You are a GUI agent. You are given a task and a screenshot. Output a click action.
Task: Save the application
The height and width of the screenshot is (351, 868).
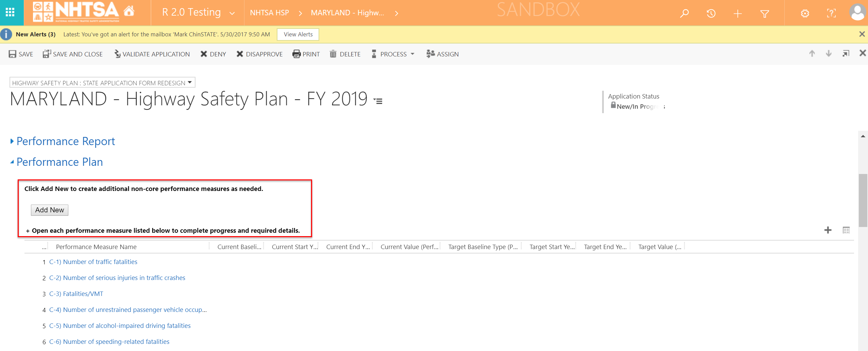[x=21, y=54]
